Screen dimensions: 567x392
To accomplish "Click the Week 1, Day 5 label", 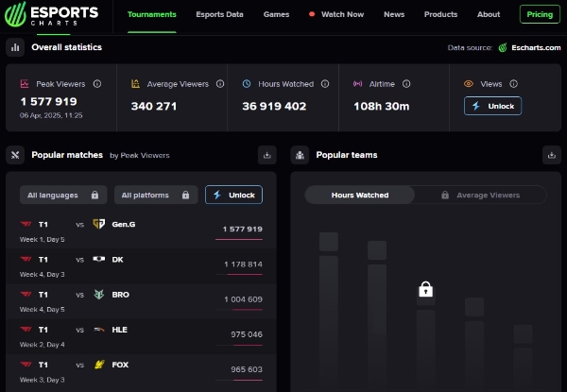I will (x=43, y=240).
